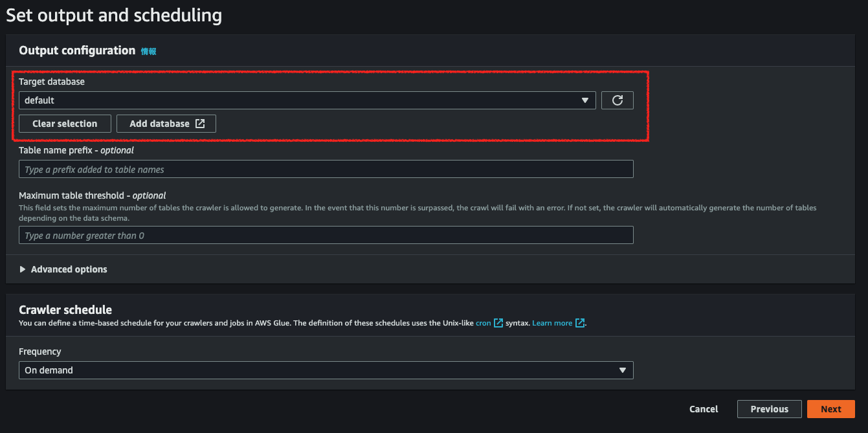The width and height of the screenshot is (868, 433).
Task: Open the 'On demand' frequency selector
Action: click(x=317, y=370)
